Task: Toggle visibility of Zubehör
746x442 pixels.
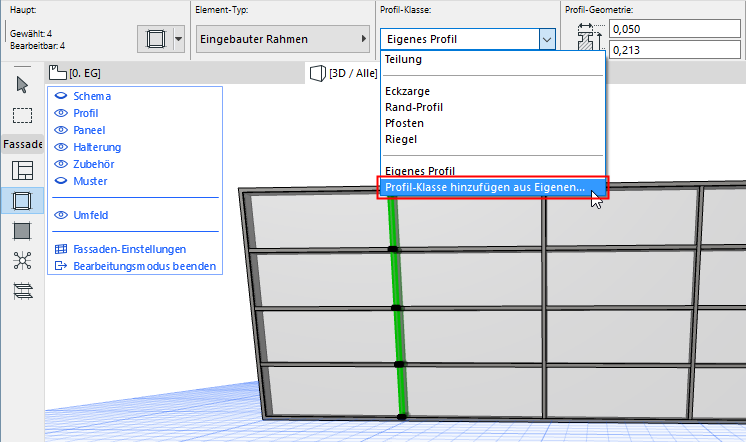Action: (x=61, y=164)
